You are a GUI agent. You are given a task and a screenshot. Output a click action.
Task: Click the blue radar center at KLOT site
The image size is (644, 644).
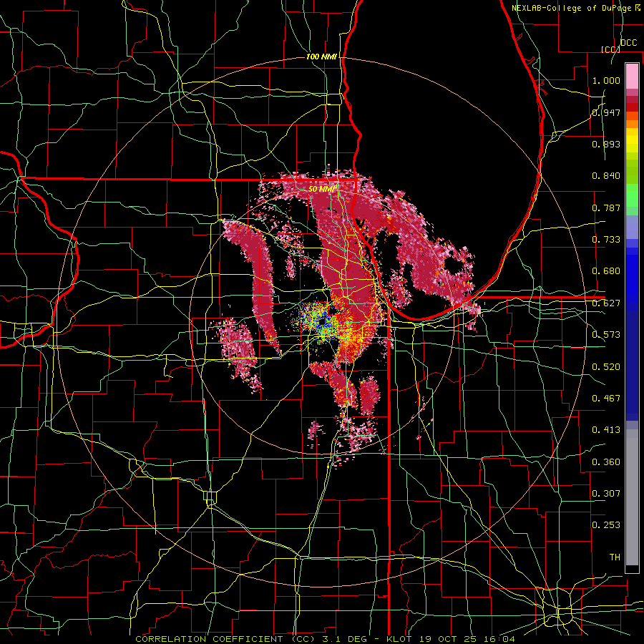tap(323, 321)
